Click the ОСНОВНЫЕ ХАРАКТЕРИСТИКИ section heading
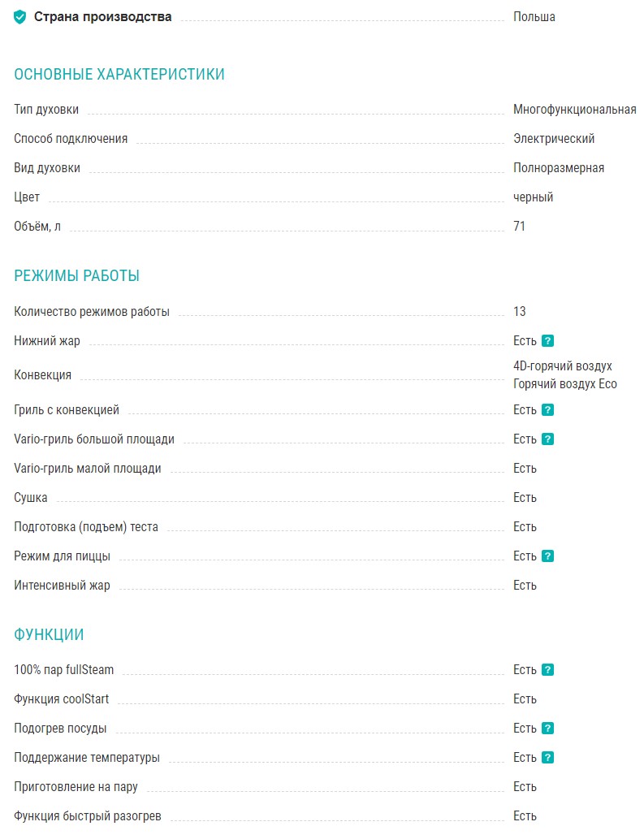The image size is (644, 839). pos(119,75)
